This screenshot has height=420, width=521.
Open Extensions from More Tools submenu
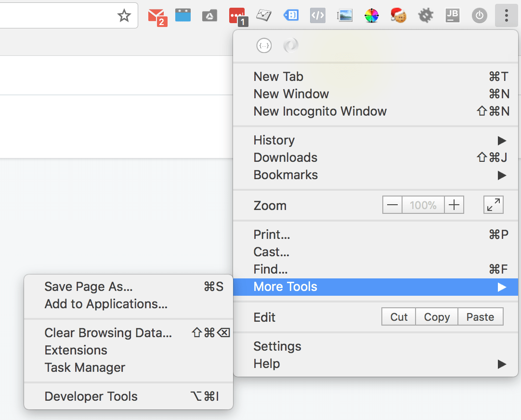click(129, 350)
